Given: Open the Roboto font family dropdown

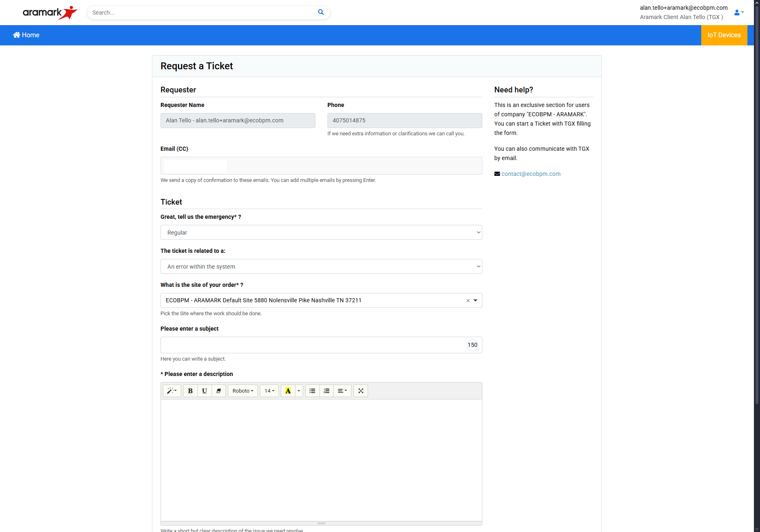Looking at the screenshot, I should 243,391.
